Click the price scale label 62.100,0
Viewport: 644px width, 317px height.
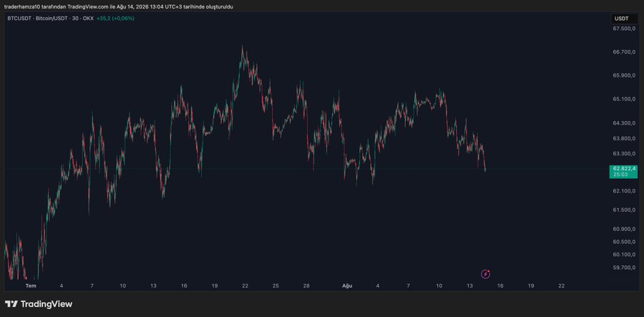(624, 191)
